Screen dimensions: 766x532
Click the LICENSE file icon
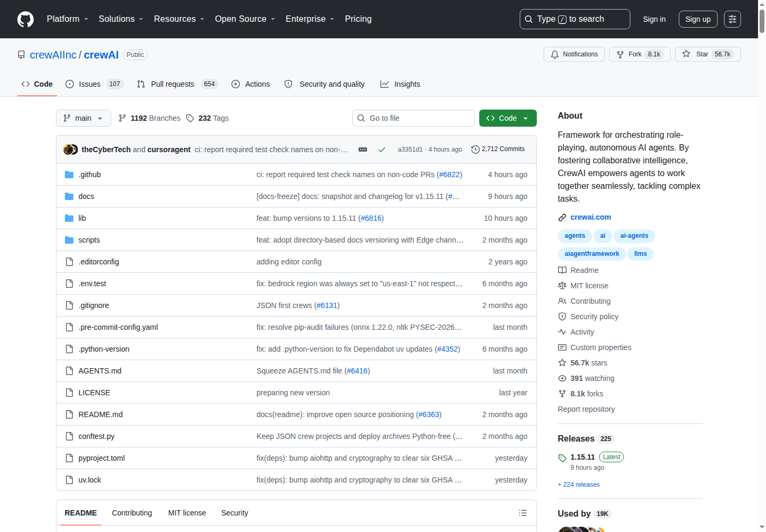click(x=69, y=393)
